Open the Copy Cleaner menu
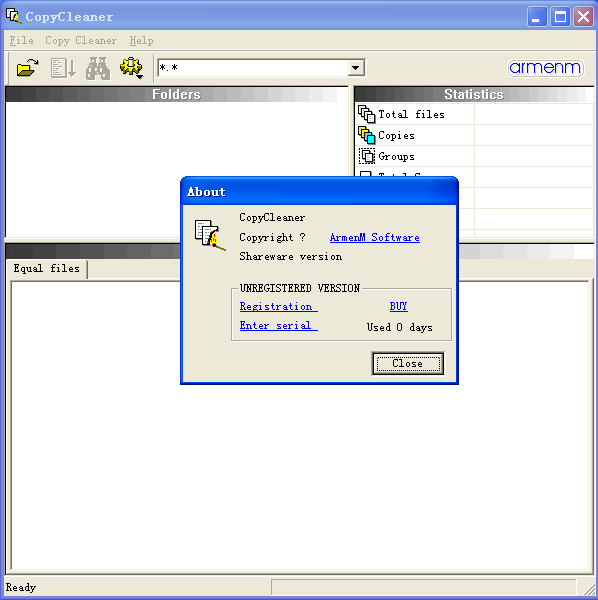598x600 pixels. [x=81, y=40]
